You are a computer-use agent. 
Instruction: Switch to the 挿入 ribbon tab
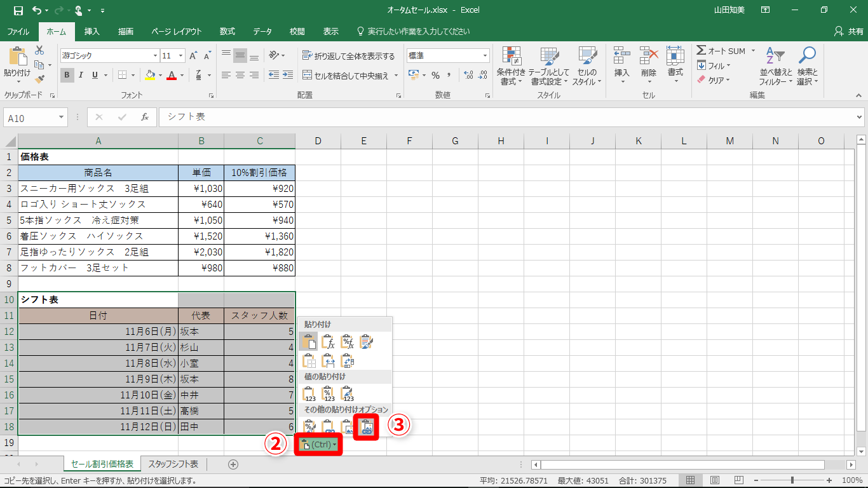click(x=92, y=31)
